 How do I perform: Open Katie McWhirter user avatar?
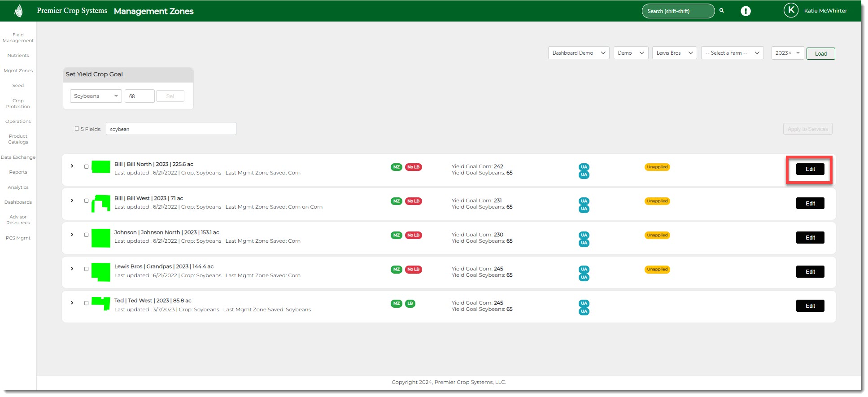point(791,10)
